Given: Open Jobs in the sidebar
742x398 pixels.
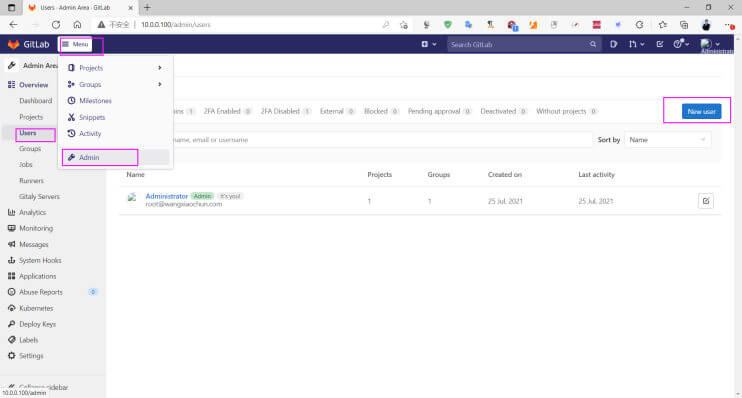Looking at the screenshot, I should point(26,165).
